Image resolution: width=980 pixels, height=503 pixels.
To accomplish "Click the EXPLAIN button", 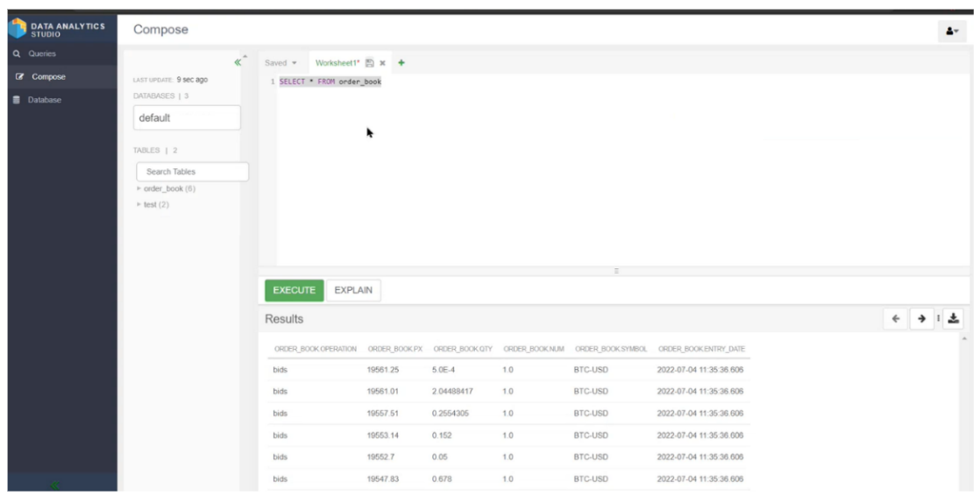I will point(353,290).
